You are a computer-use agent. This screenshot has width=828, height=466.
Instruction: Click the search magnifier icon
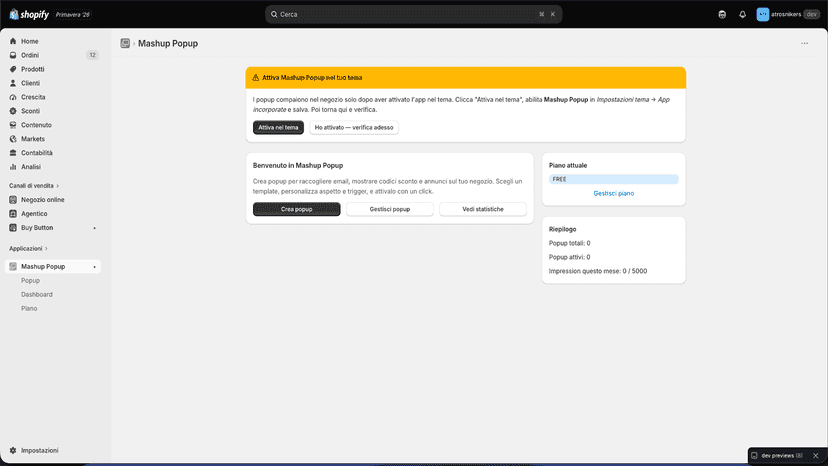pyautogui.click(x=274, y=14)
